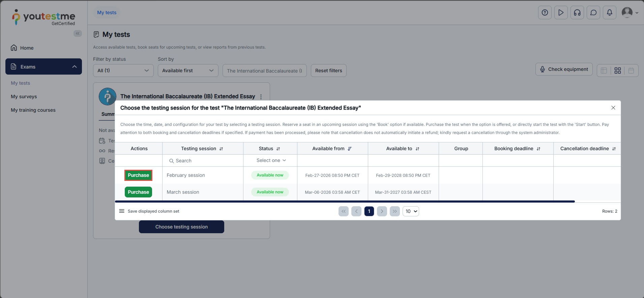Viewport: 644px width, 298px height.
Task: Click the Save displayed column set menu icon
Action: (x=122, y=211)
